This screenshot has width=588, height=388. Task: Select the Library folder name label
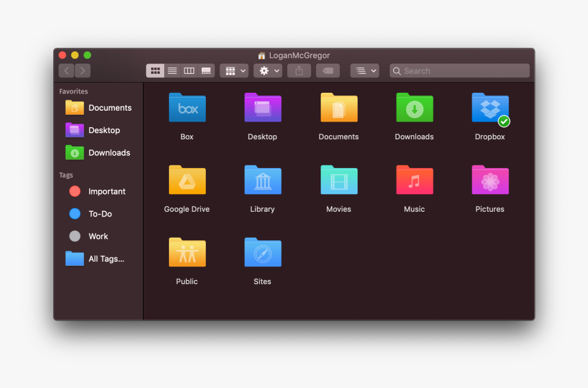tap(263, 209)
